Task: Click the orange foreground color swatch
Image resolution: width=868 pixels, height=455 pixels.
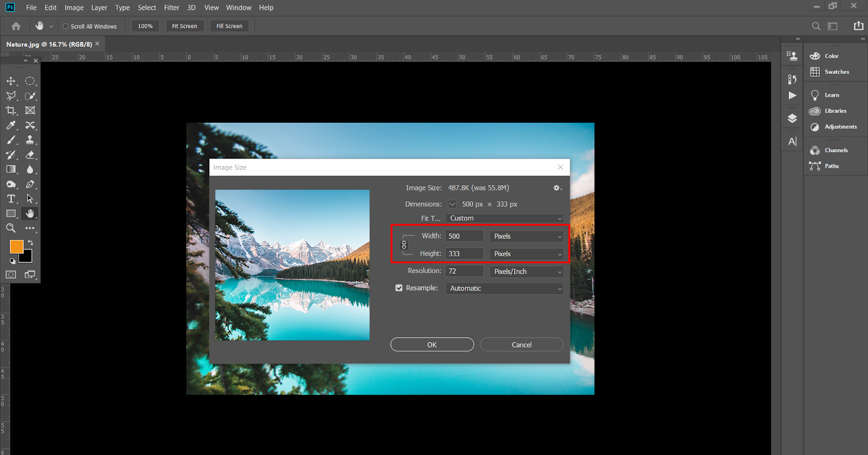Action: 16,246
